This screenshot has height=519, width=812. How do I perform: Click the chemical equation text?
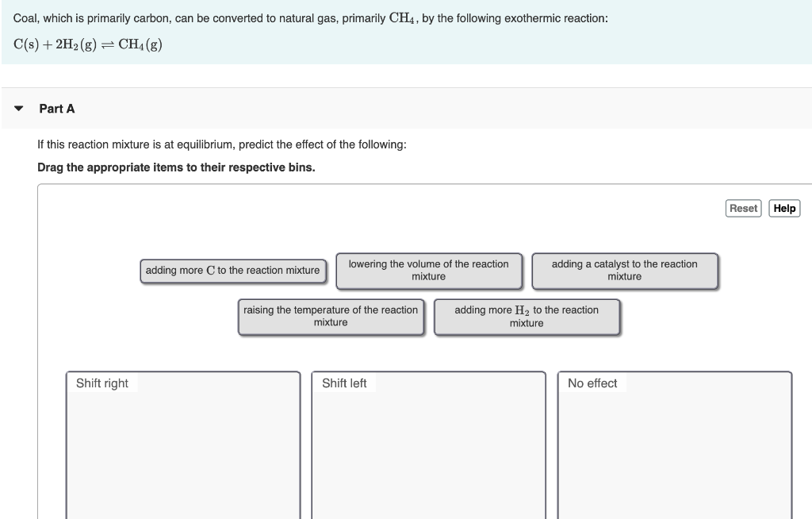[x=87, y=45]
